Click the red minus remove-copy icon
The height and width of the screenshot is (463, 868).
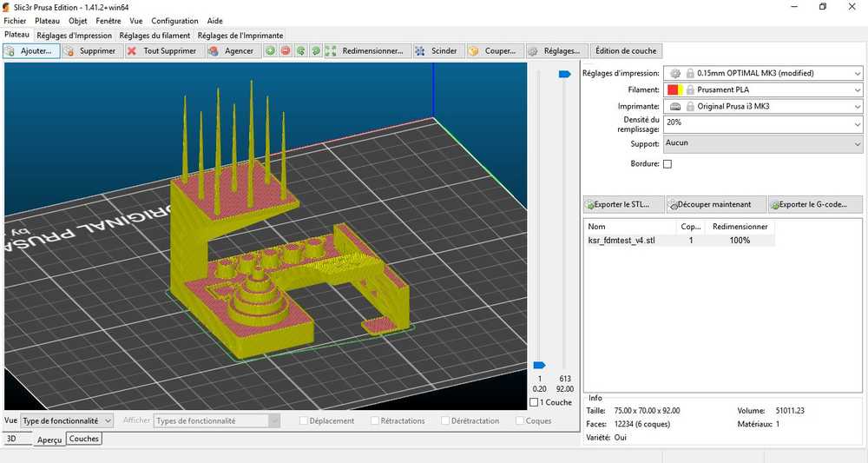(x=286, y=51)
